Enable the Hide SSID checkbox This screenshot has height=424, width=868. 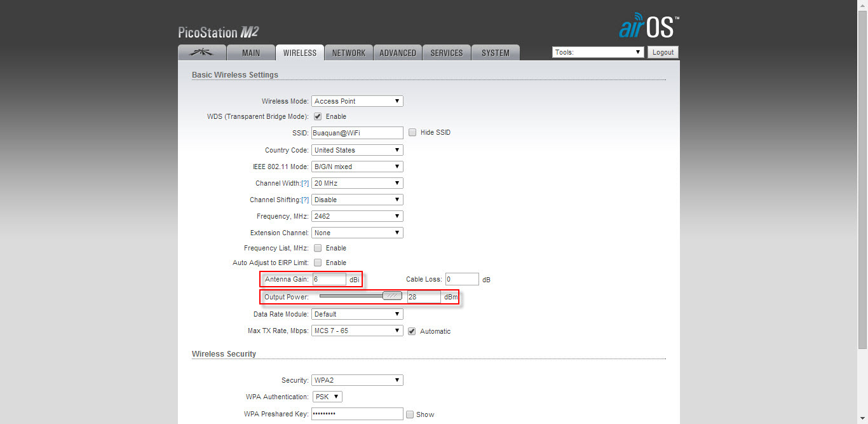pos(412,133)
